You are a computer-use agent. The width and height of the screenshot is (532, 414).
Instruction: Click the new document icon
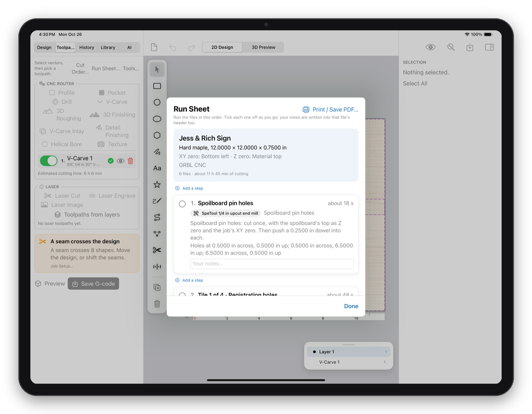pyautogui.click(x=154, y=47)
